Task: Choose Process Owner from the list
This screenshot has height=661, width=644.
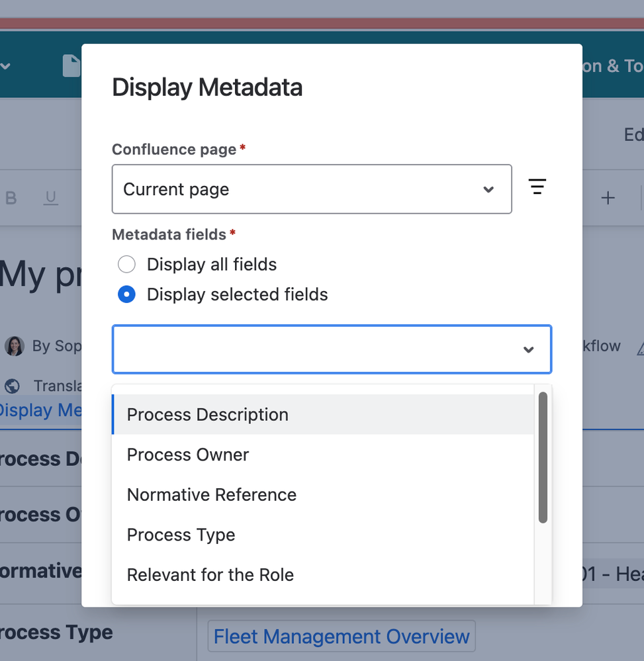Action: [322, 455]
